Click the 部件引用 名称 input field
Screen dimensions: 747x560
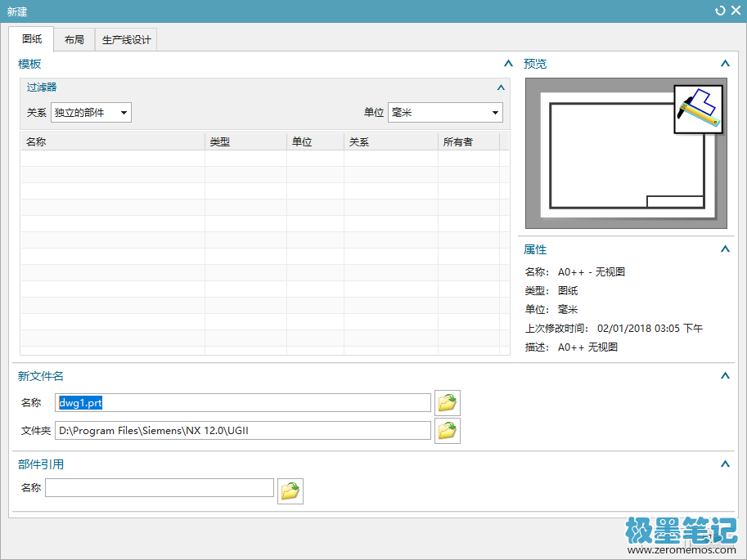point(160,488)
